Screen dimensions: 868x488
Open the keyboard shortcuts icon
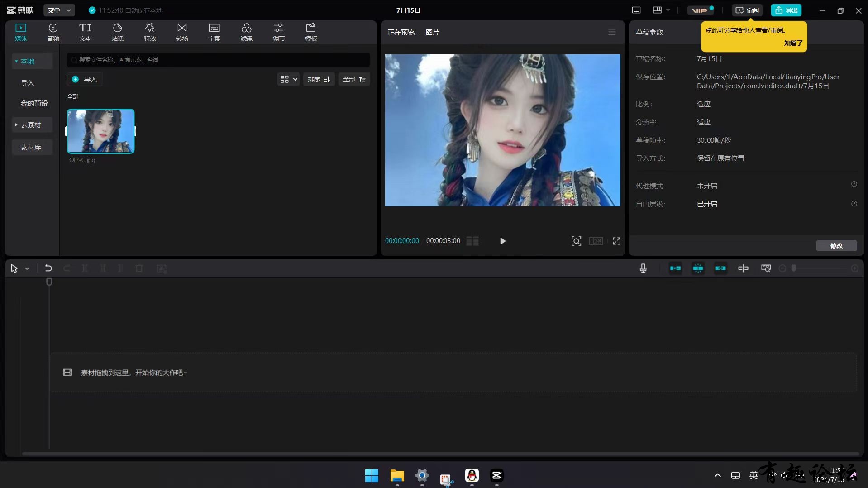click(x=636, y=10)
